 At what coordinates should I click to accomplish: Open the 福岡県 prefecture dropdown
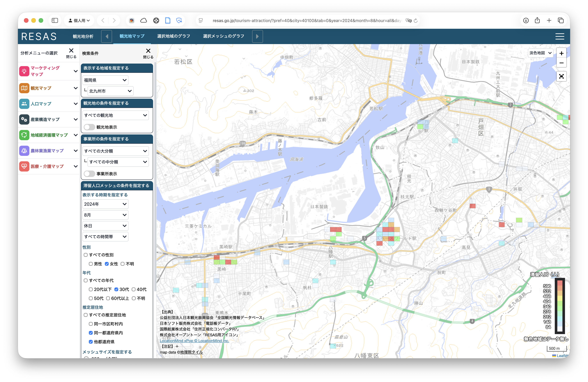(x=105, y=80)
